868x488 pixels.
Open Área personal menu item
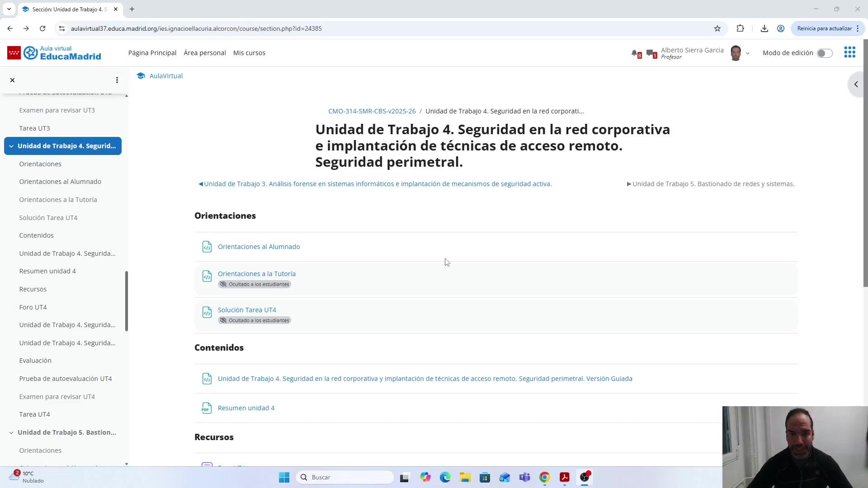204,53
